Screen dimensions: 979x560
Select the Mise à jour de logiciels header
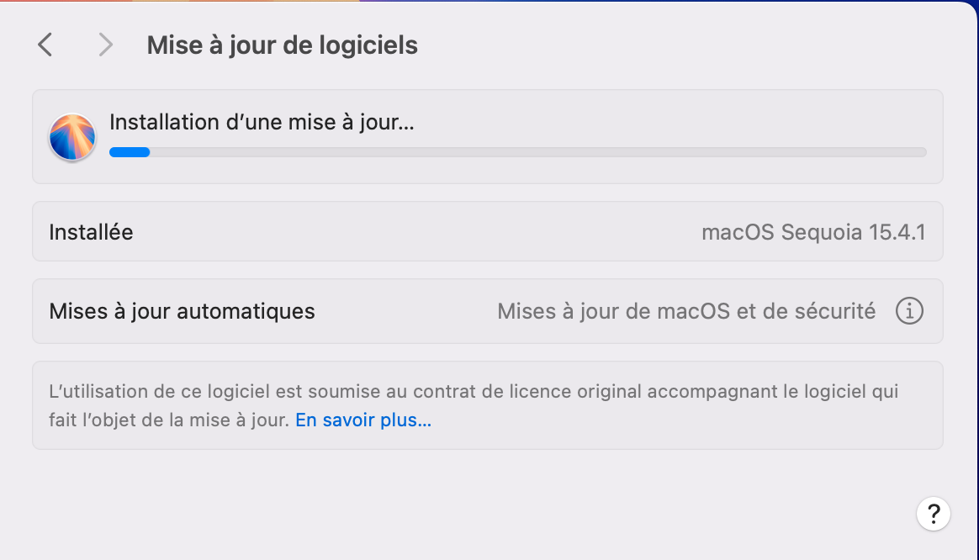point(282,45)
